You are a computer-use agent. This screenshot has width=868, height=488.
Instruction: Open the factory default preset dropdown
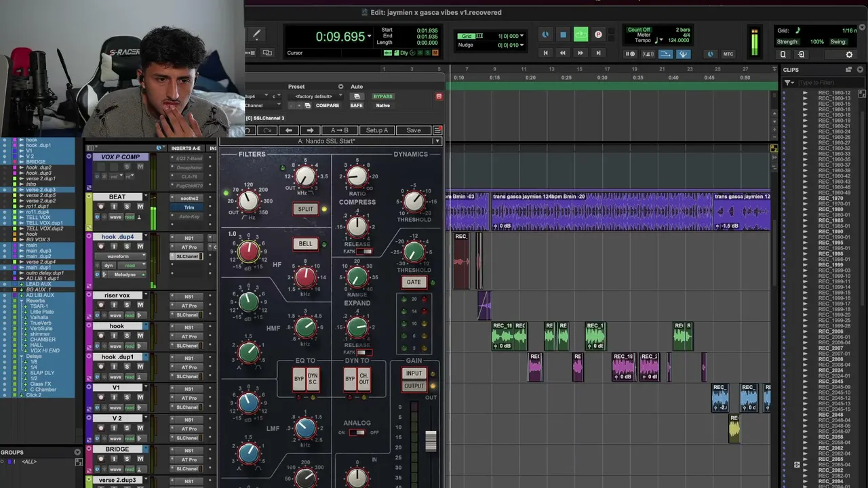(x=314, y=96)
